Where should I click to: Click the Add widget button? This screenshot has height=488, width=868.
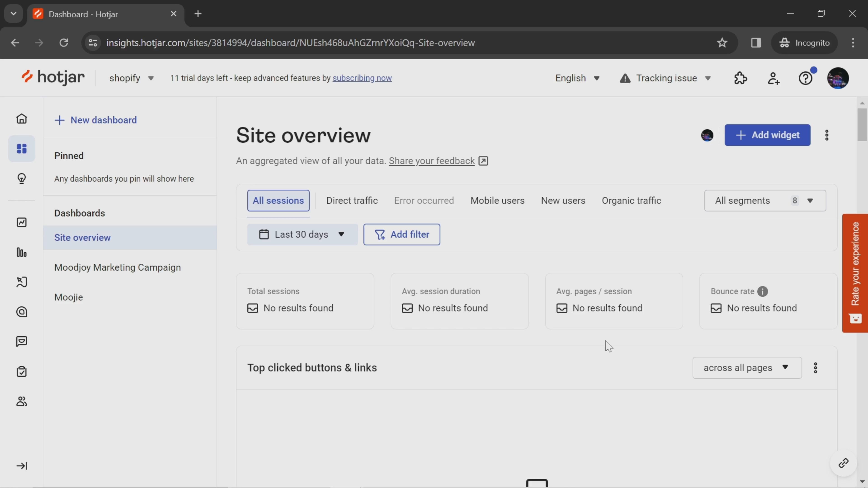(769, 135)
